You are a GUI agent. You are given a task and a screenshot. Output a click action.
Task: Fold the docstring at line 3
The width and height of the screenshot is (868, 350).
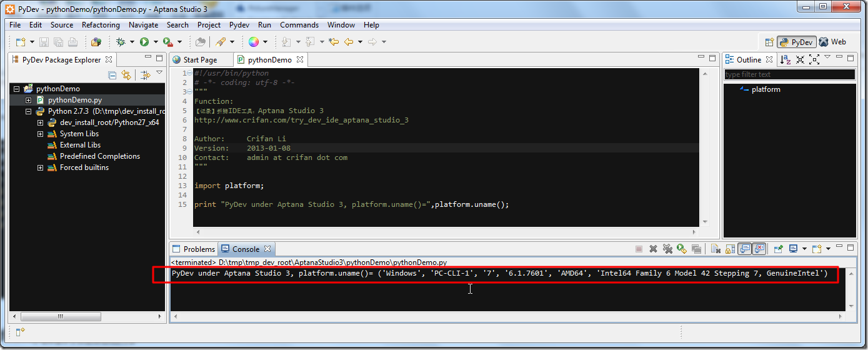pos(189,92)
